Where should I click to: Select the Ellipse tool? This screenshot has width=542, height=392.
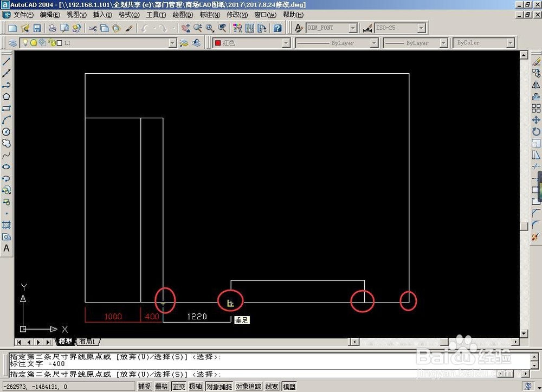6,167
